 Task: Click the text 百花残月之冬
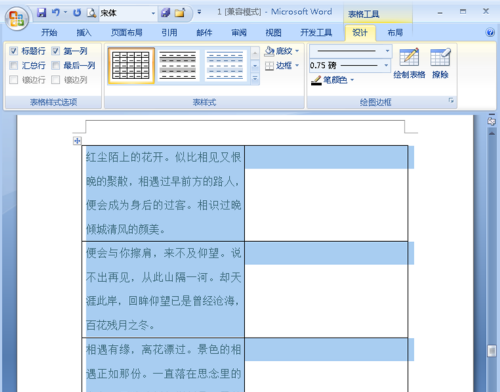[117, 325]
